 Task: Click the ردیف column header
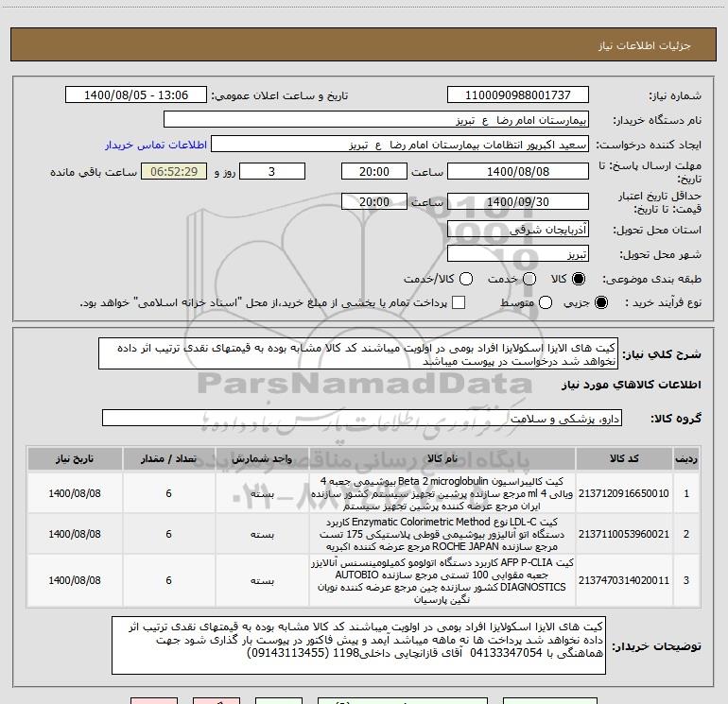coord(686,458)
